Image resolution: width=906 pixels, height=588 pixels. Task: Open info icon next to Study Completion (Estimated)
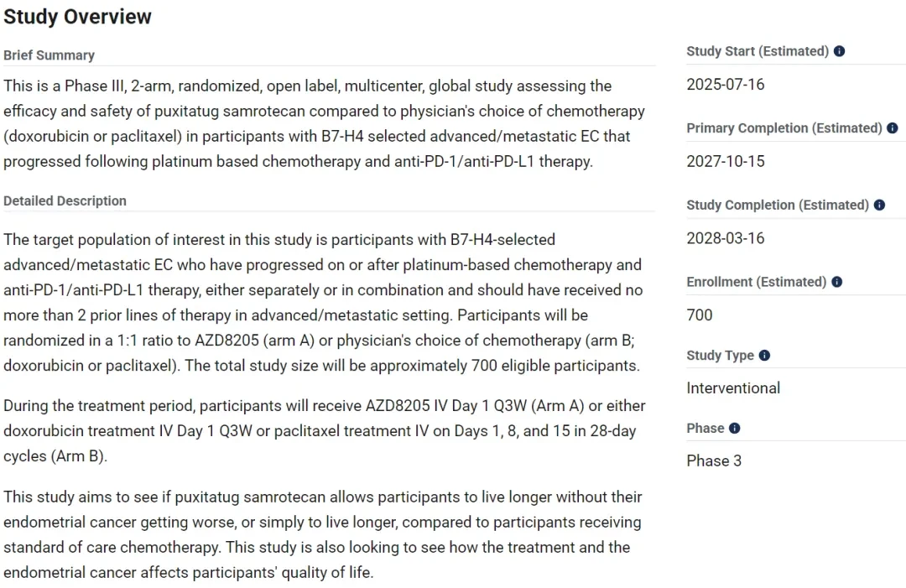point(879,205)
